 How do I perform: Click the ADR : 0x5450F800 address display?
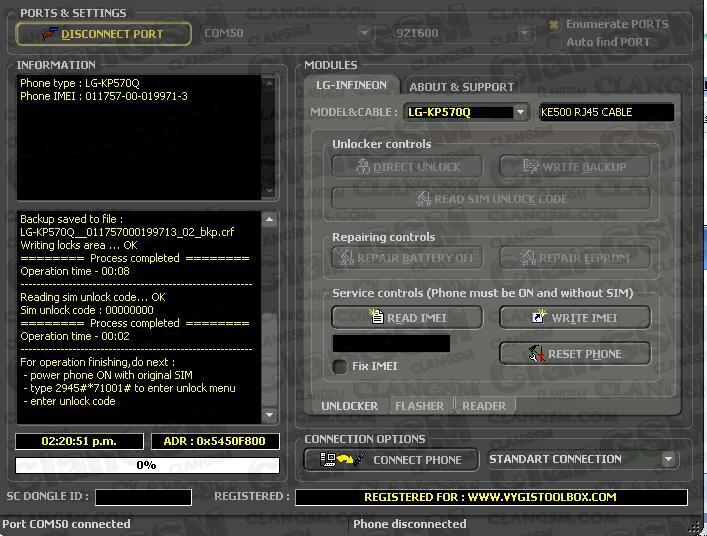point(215,441)
